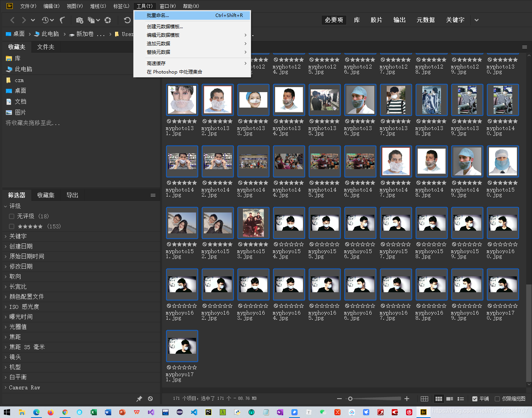Click the content panel vertical scrollbar
Screen dimensions: 532x418
529,333
